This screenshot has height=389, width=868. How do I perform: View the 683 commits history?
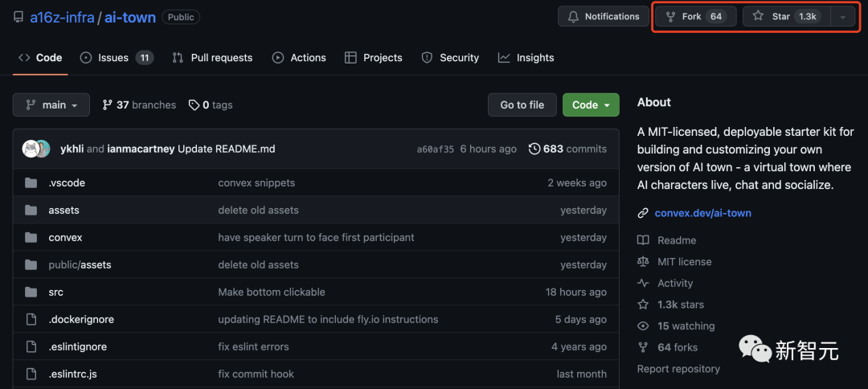(567, 149)
